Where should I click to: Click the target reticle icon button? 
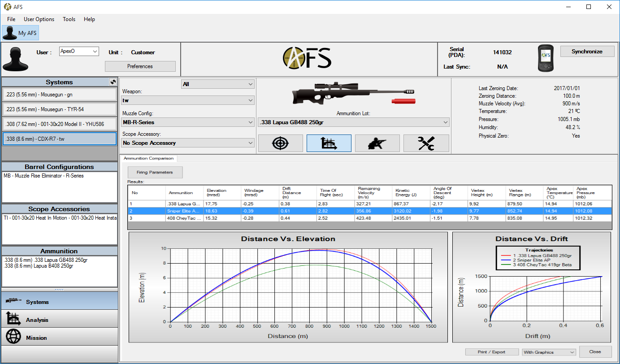281,143
